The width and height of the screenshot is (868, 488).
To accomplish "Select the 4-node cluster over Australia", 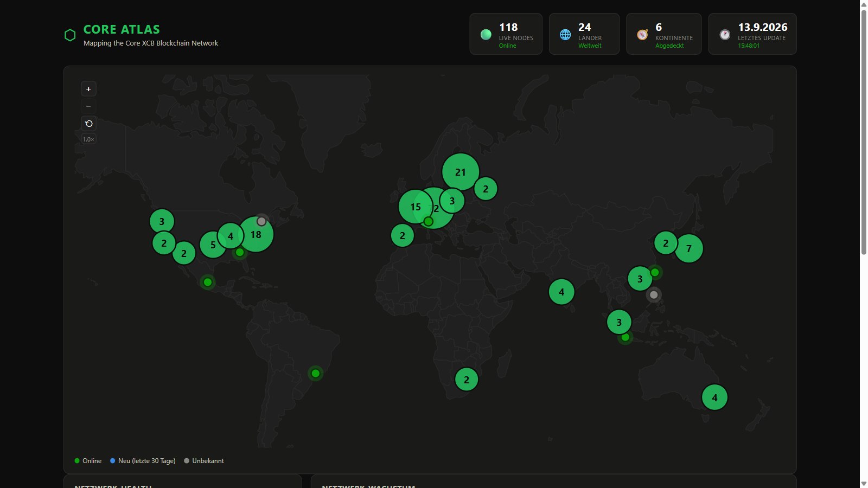I will coord(714,397).
